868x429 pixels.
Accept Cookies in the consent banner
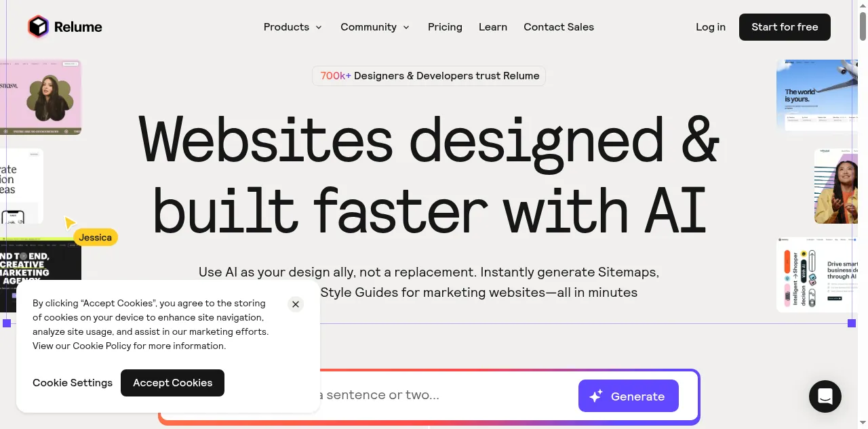point(172,383)
